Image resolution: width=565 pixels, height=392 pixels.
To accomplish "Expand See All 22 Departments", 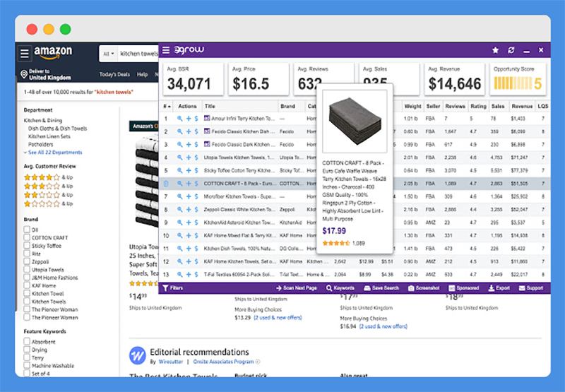I will pyautogui.click(x=55, y=153).
